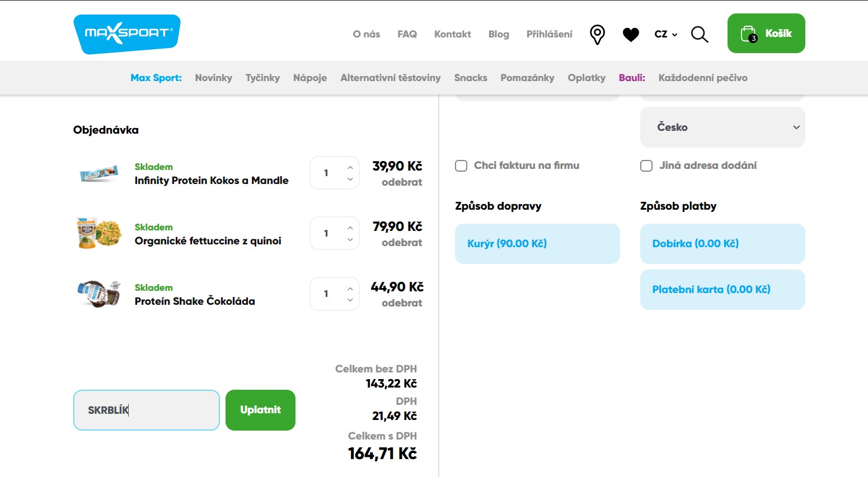Increase quantity of Organické fettuccine z quinoi
This screenshot has width=868, height=477.
pos(350,228)
